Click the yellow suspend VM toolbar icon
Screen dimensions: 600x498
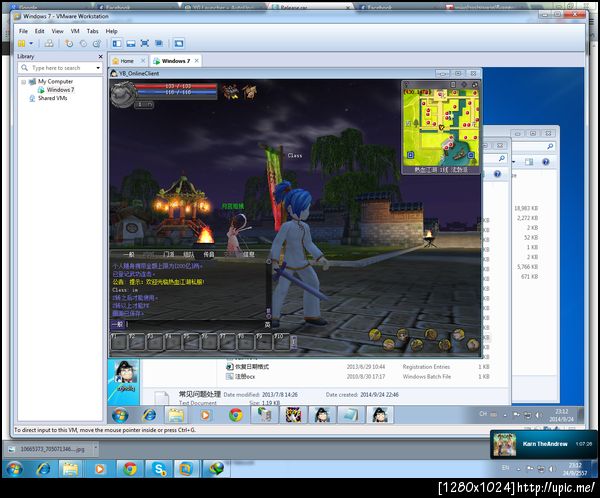click(x=22, y=43)
